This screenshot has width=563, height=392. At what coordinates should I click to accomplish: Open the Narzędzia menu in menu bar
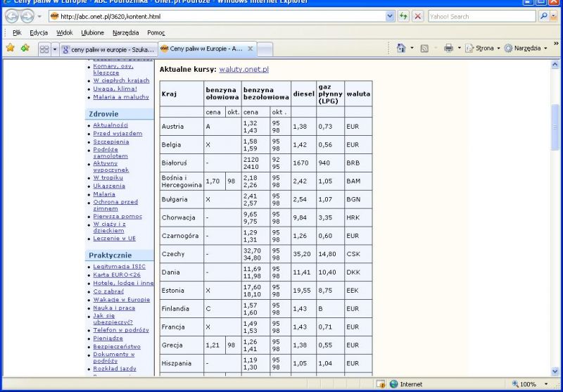click(126, 32)
